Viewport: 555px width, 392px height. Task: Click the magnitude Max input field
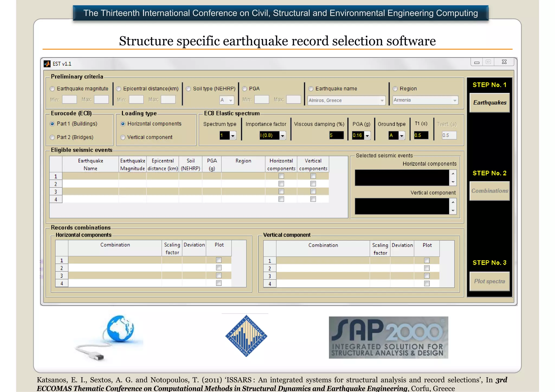[101, 99]
